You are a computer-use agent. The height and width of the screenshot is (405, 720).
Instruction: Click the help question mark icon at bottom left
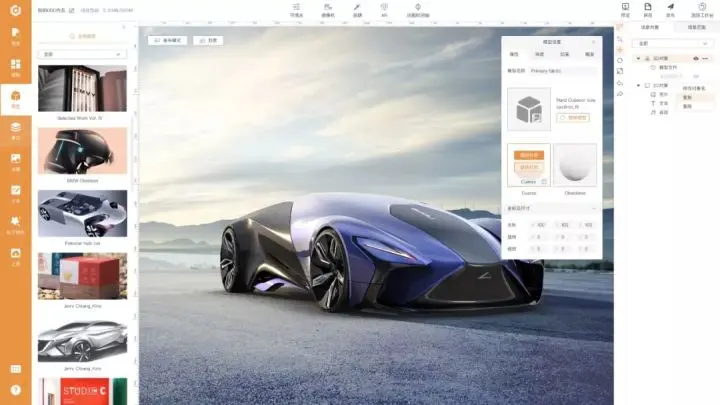click(15, 388)
